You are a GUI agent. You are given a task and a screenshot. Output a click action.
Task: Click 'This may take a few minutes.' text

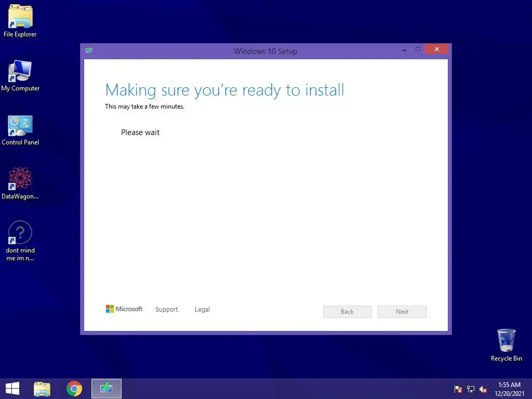pos(144,107)
